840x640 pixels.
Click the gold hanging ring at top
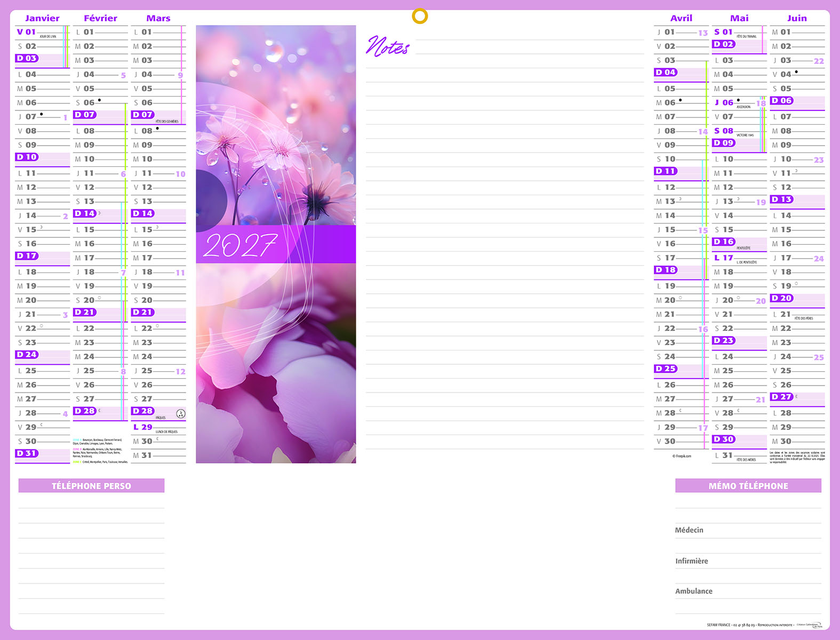420,17
